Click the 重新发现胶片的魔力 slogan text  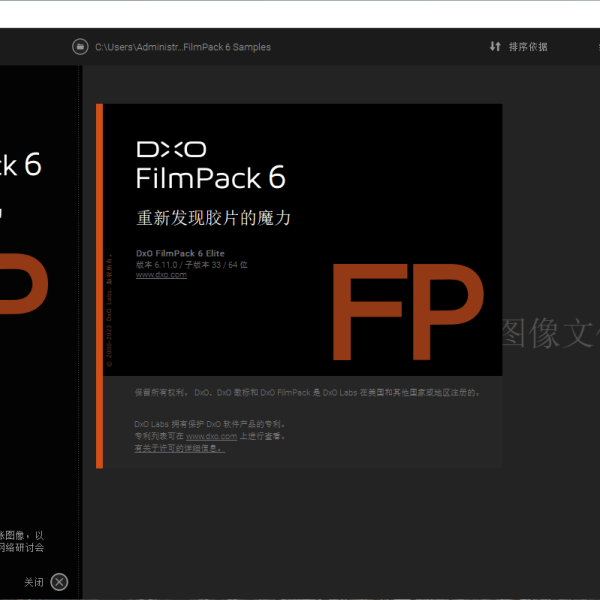click(214, 218)
